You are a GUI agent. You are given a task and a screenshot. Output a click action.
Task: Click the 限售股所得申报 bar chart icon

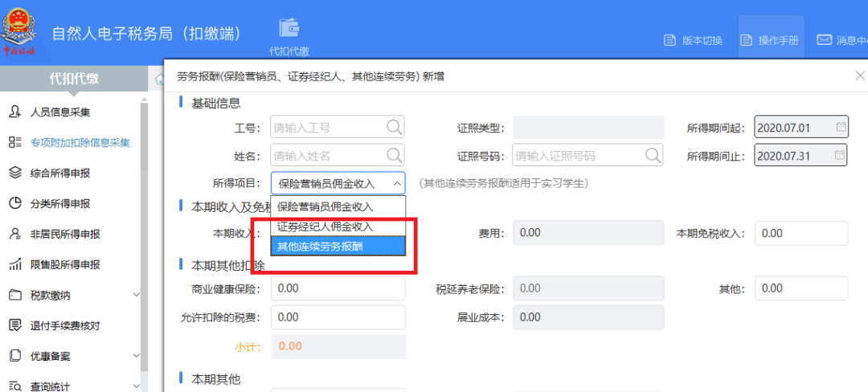coord(15,264)
